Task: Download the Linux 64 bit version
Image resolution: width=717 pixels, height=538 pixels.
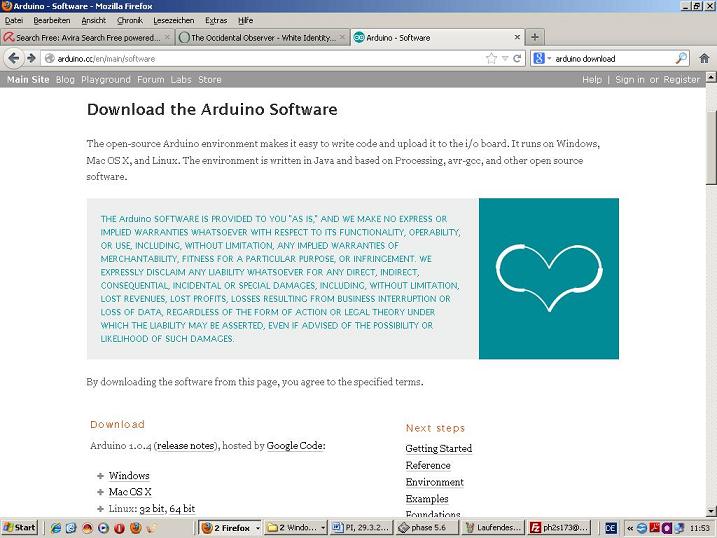Action: [x=182, y=509]
